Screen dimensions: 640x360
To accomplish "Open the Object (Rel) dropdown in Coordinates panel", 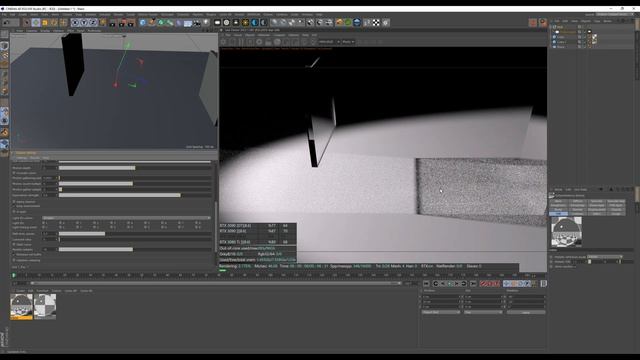I will (441, 312).
